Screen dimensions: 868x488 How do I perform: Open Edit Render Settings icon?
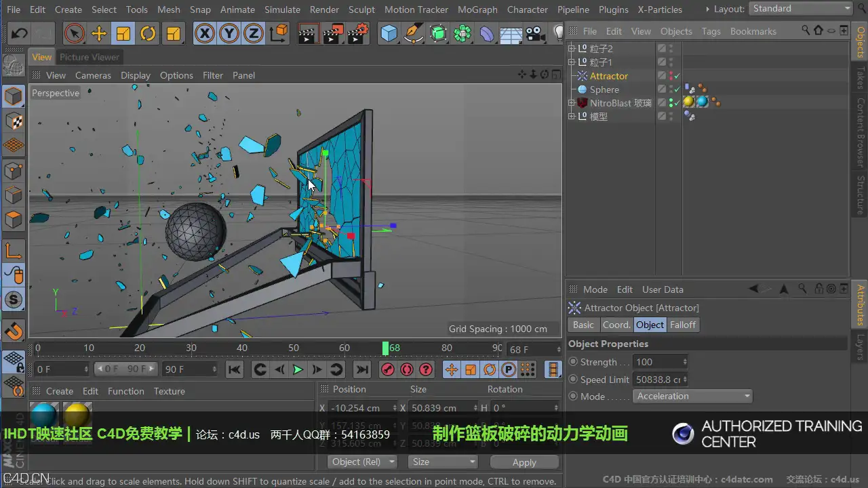point(357,33)
